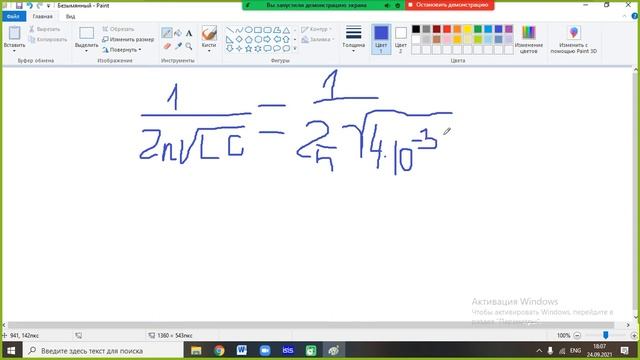This screenshot has width=640, height=360.
Task: Open the Контур outline dropdown
Action: [316, 29]
